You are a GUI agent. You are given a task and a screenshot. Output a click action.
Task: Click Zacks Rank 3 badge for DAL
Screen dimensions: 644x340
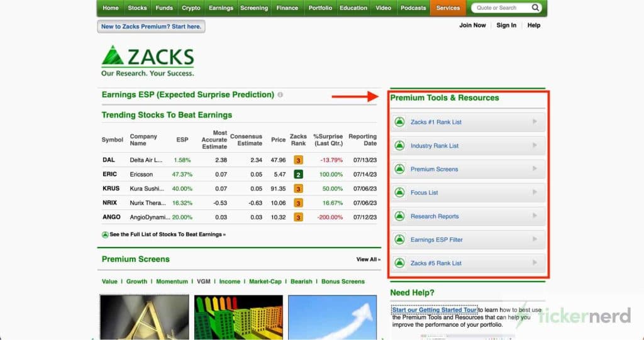coord(298,160)
